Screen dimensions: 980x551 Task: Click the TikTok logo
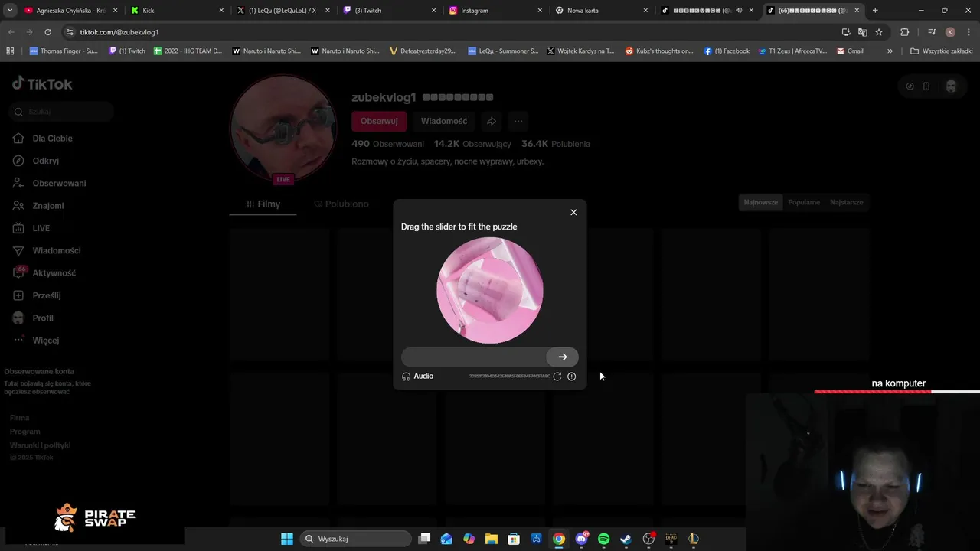click(43, 84)
